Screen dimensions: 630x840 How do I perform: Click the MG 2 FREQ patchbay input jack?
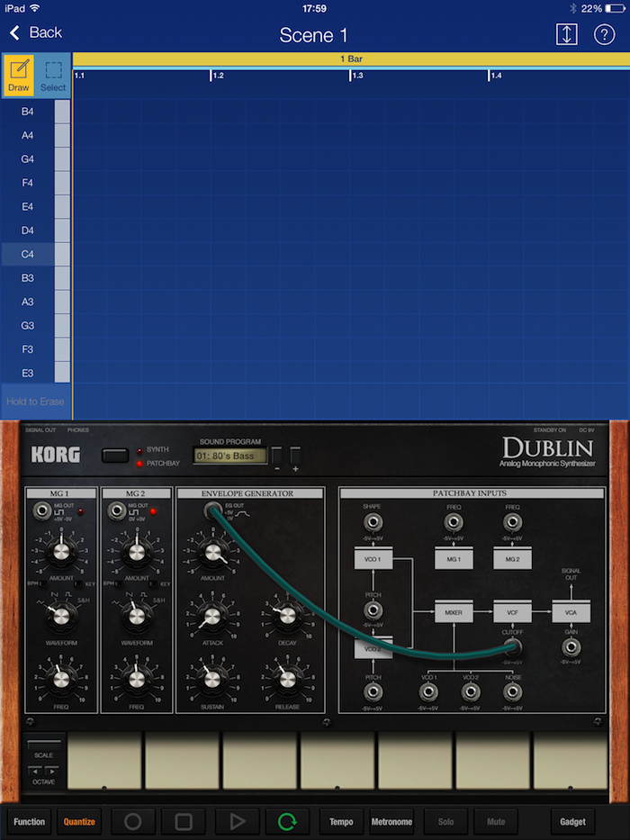(x=513, y=522)
